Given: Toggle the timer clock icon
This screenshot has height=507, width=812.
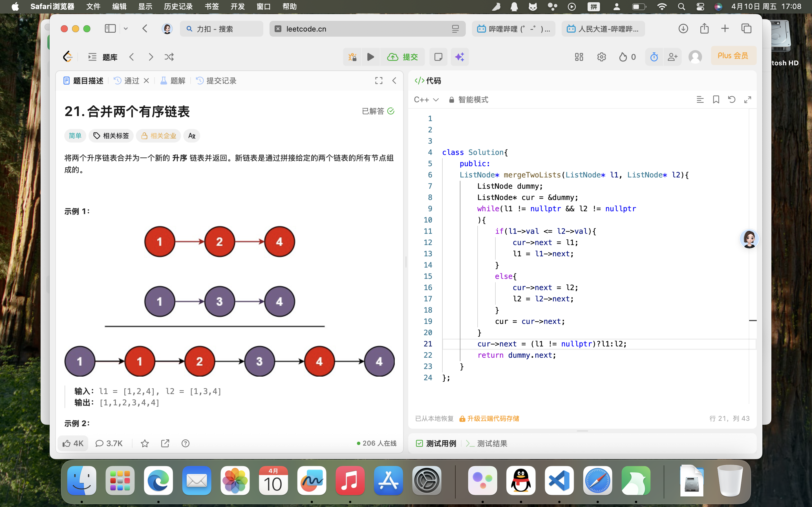Looking at the screenshot, I should (654, 57).
